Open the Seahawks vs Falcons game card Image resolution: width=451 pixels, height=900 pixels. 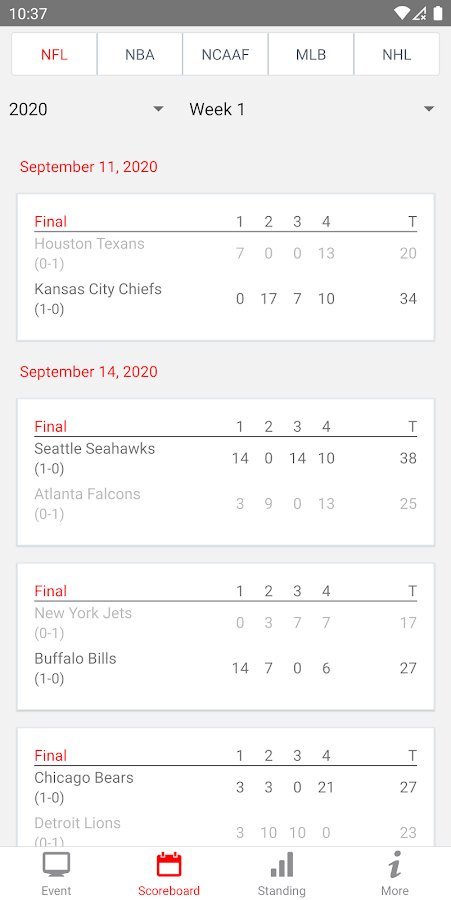tap(226, 472)
